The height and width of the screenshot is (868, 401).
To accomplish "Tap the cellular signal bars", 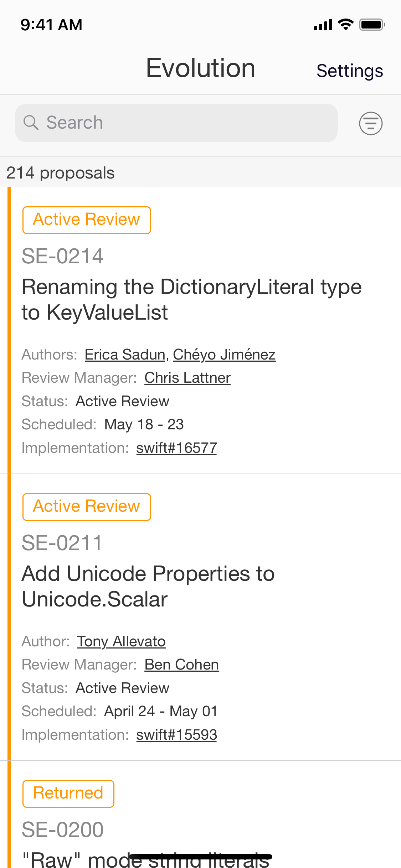I will click(x=323, y=25).
